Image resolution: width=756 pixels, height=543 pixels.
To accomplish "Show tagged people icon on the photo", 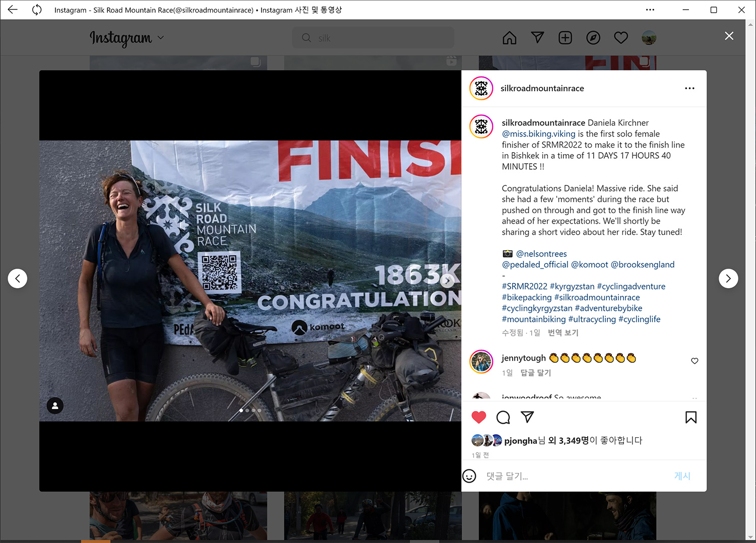I will click(55, 405).
